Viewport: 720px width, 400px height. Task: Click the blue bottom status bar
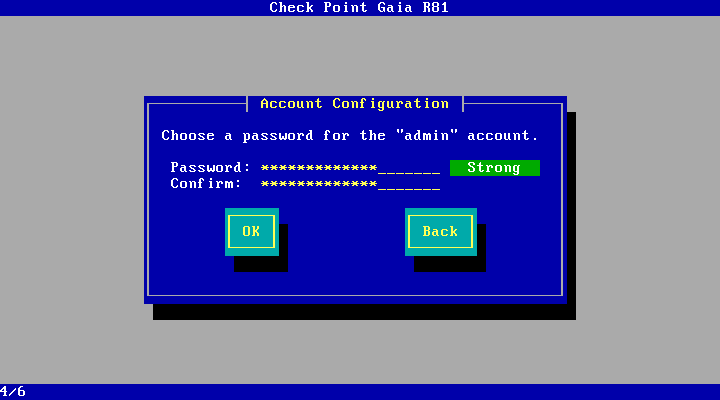point(360,392)
